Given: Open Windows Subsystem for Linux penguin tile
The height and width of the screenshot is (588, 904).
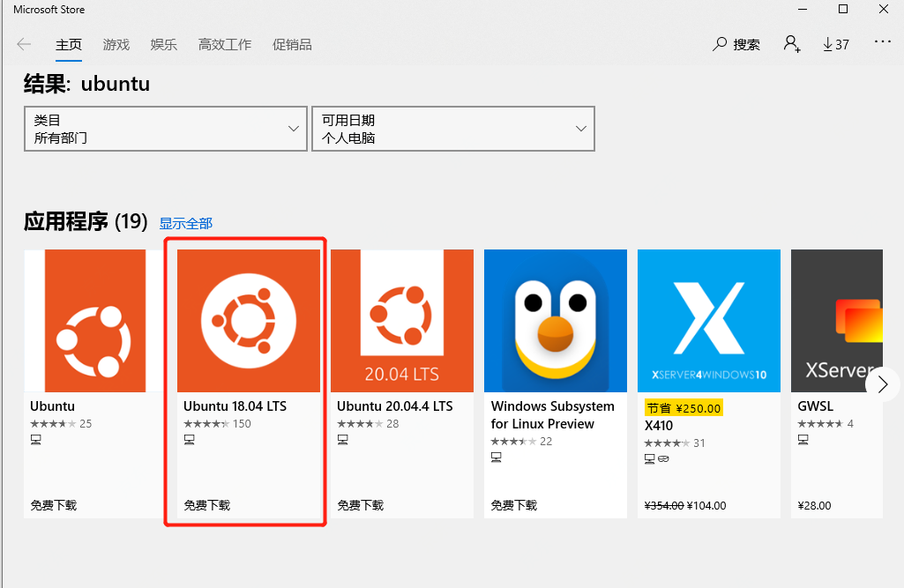Looking at the screenshot, I should (556, 321).
